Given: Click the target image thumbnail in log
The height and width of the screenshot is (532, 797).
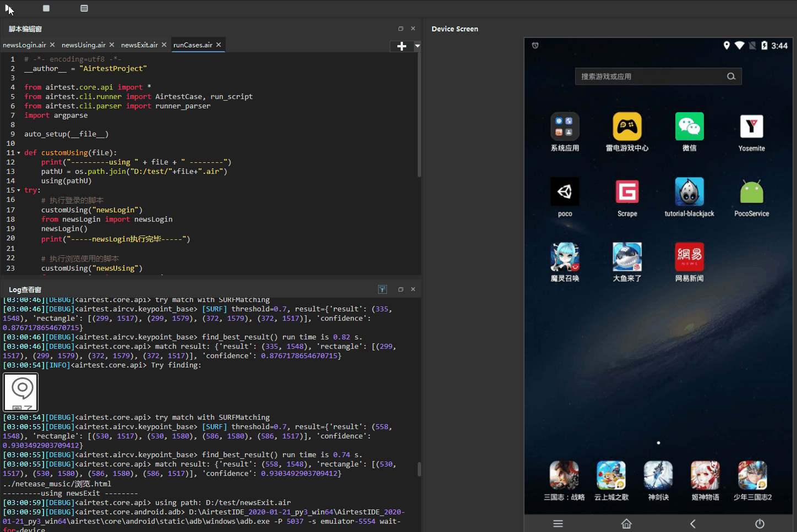Looking at the screenshot, I should click(x=21, y=392).
